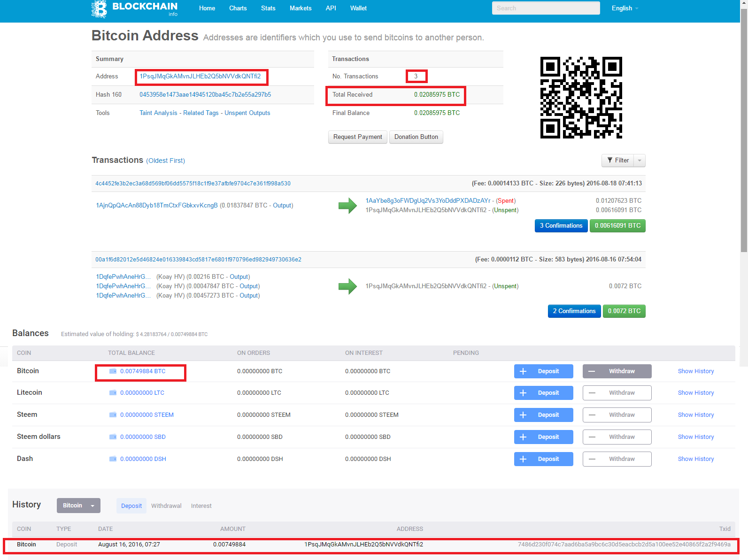Switch to the Interest history tab
This screenshot has height=560, width=748.
pyautogui.click(x=201, y=506)
